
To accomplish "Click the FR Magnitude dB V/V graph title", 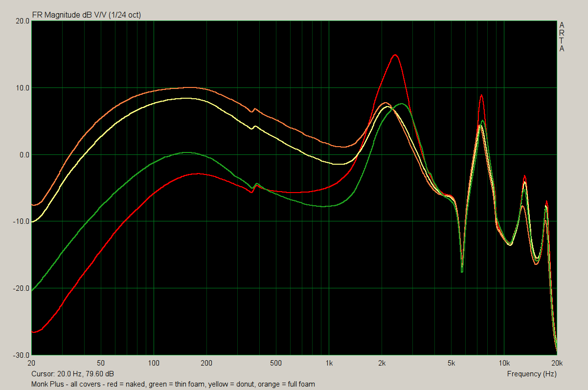I will (86, 15).
